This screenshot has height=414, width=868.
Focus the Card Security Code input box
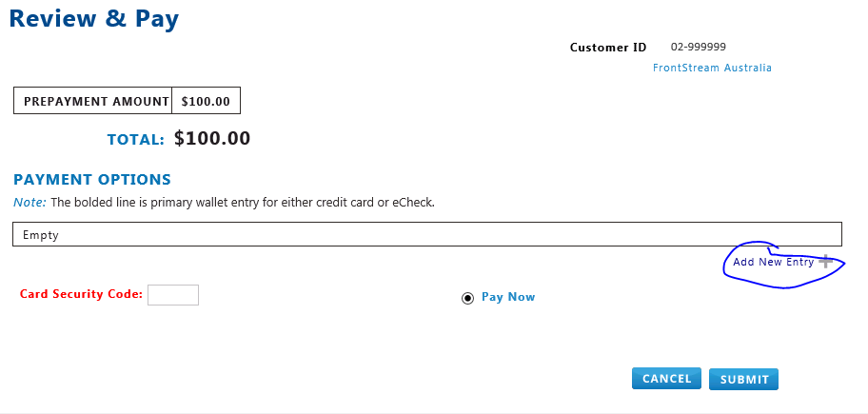[x=173, y=295]
